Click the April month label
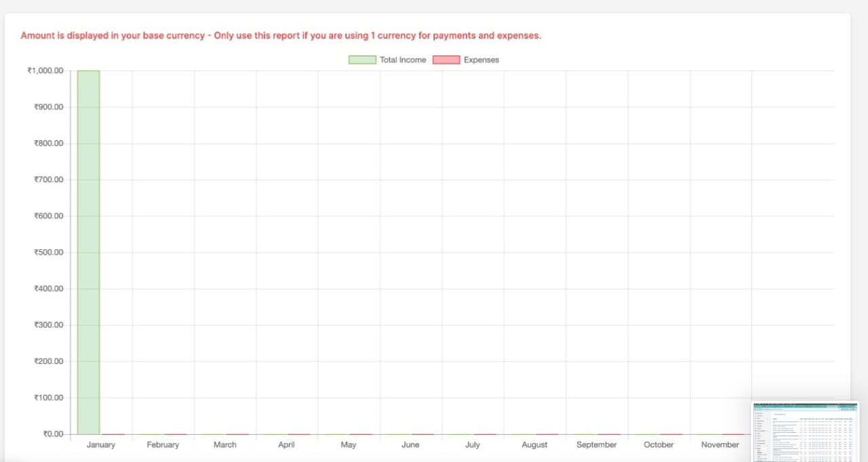The width and height of the screenshot is (868, 462). pos(286,444)
